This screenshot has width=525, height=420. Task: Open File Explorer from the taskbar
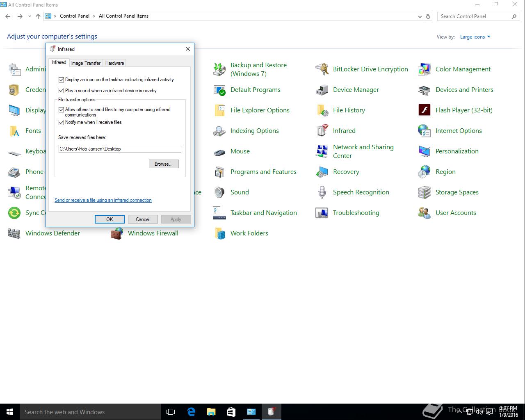click(x=211, y=412)
